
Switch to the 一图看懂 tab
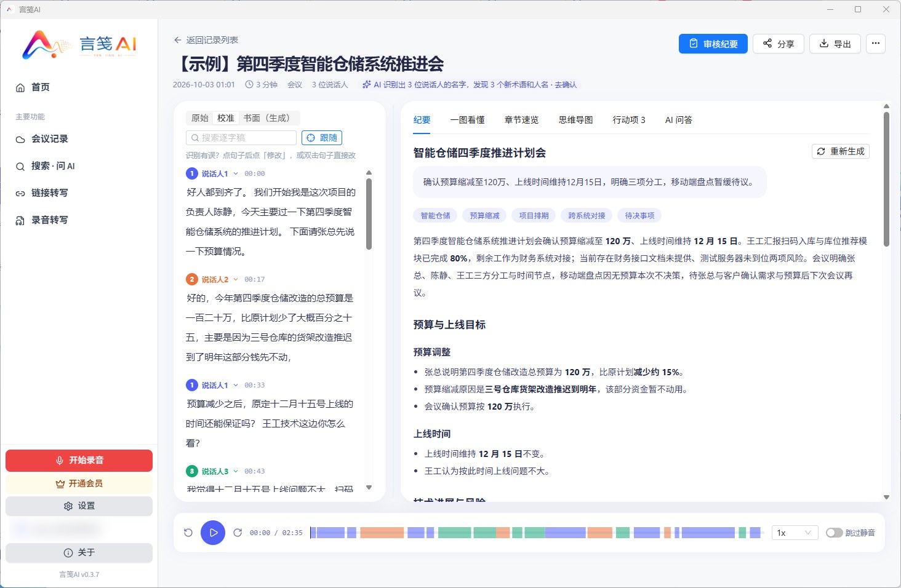coord(468,120)
